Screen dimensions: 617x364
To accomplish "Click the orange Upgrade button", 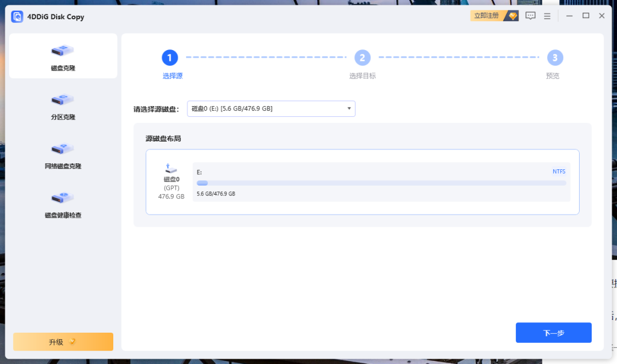I will pyautogui.click(x=63, y=342).
